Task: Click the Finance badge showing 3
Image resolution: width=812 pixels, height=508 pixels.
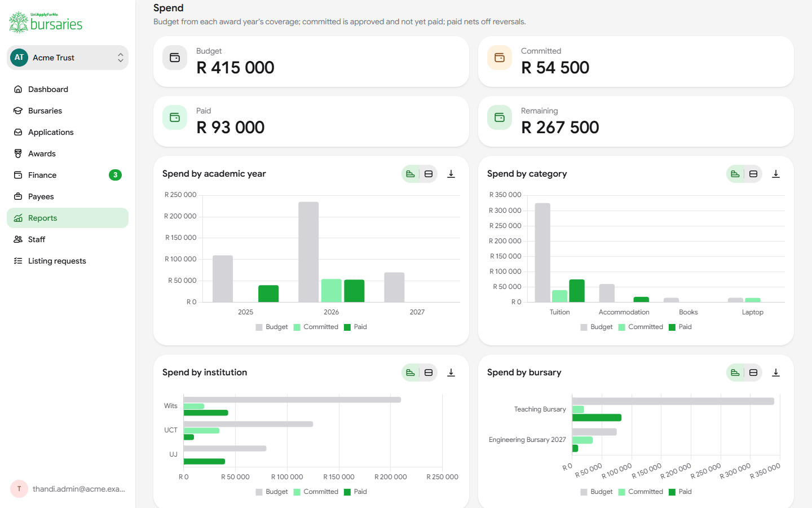Action: pyautogui.click(x=115, y=175)
